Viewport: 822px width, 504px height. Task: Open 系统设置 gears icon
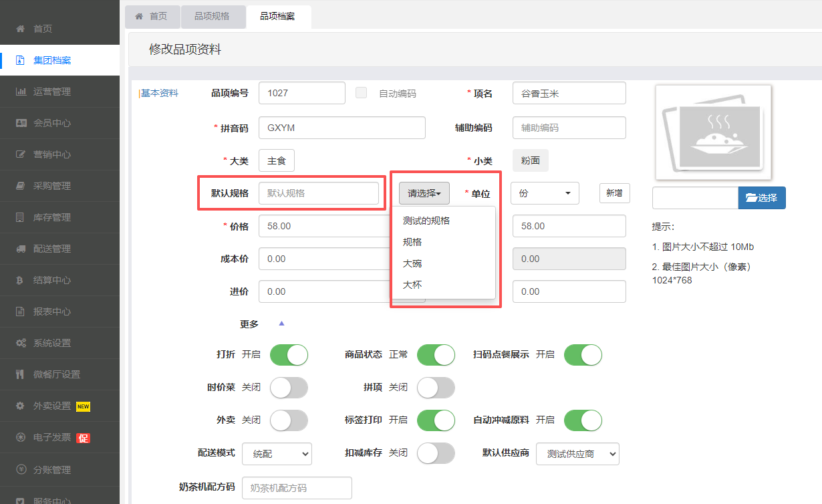coord(20,343)
